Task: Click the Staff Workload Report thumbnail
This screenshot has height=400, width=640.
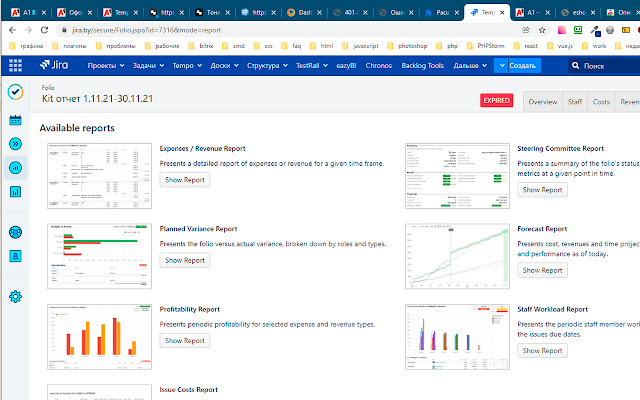Action: (x=457, y=336)
